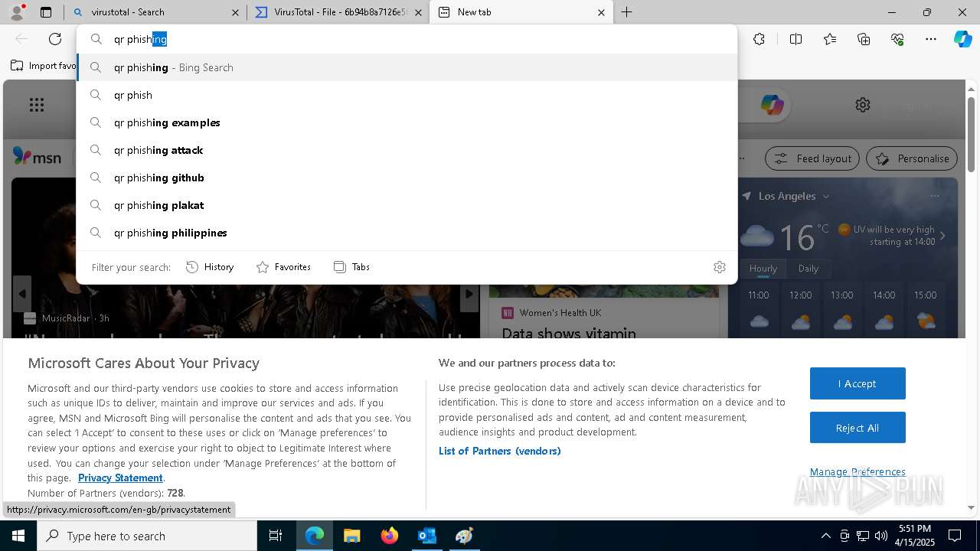Click the msn logo
Image resolution: width=980 pixels, height=551 pixels.
point(37,158)
